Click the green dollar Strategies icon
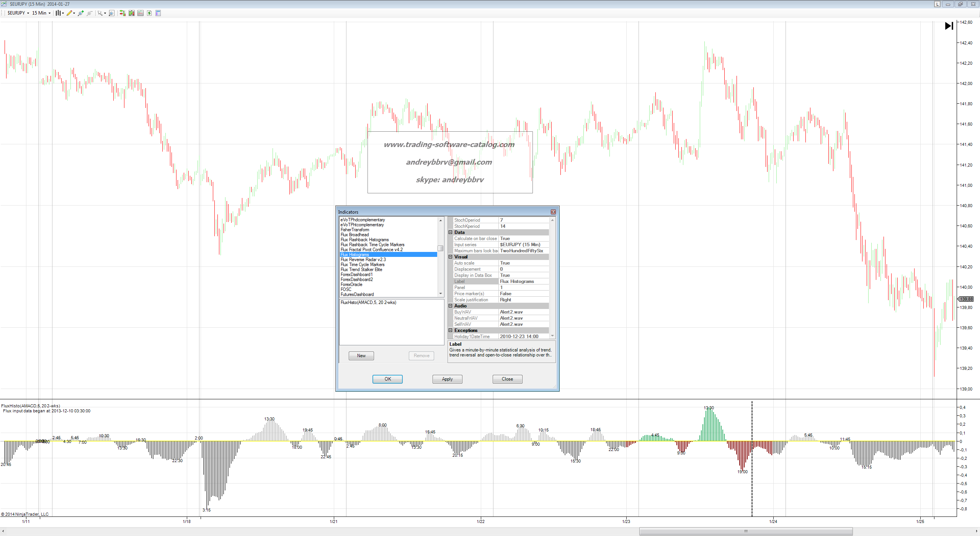Image resolution: width=980 pixels, height=536 pixels. click(x=149, y=13)
